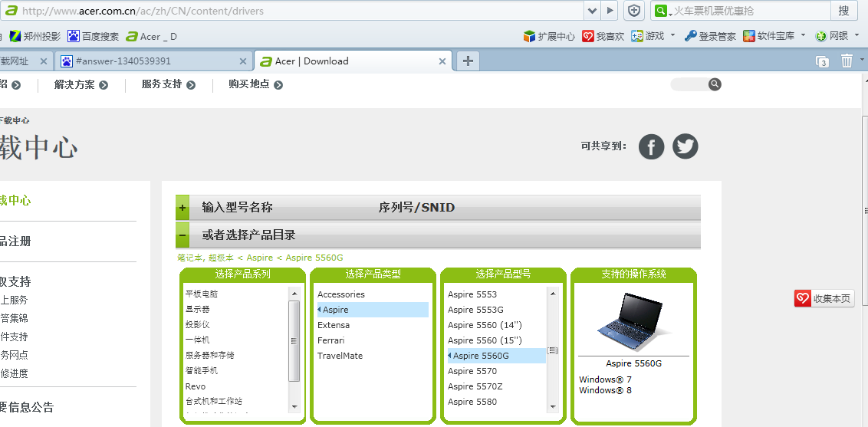Select 台式机和工作站 in product series list
The image size is (868, 427).
pyautogui.click(x=214, y=402)
